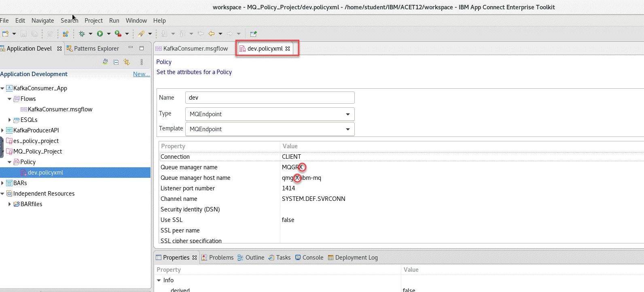Expand the KafkaProducerAPI project node

point(2,130)
